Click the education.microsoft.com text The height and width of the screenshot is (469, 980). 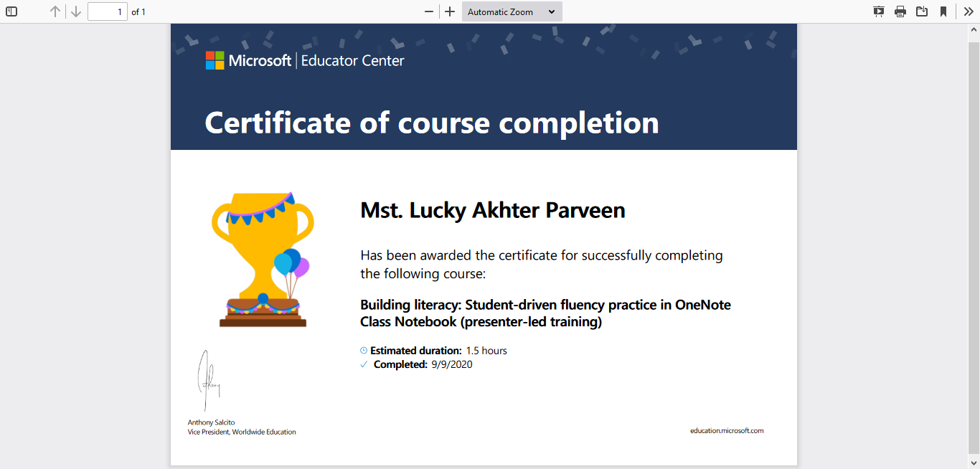[x=727, y=431]
